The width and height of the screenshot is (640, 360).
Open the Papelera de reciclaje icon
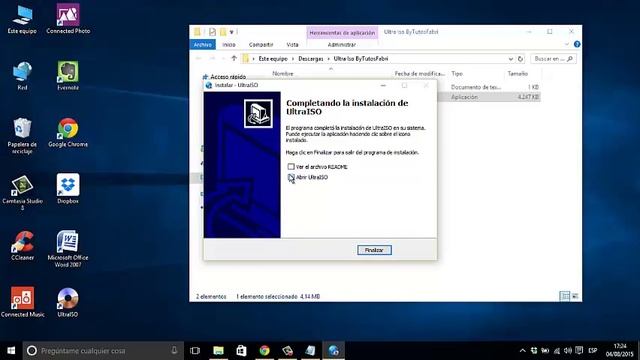pos(22,136)
